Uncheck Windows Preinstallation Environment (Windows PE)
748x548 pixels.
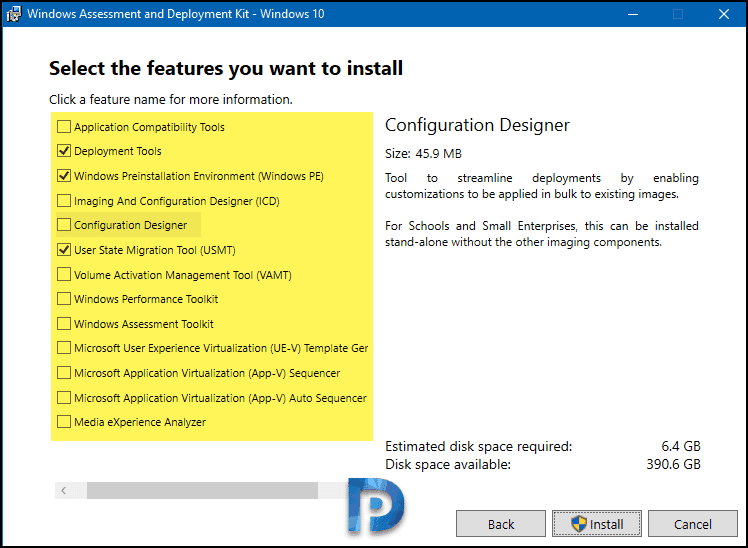[63, 176]
